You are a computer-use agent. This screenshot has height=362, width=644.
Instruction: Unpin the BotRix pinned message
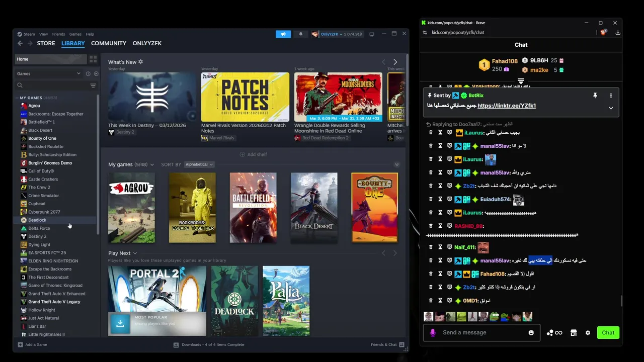(x=595, y=96)
